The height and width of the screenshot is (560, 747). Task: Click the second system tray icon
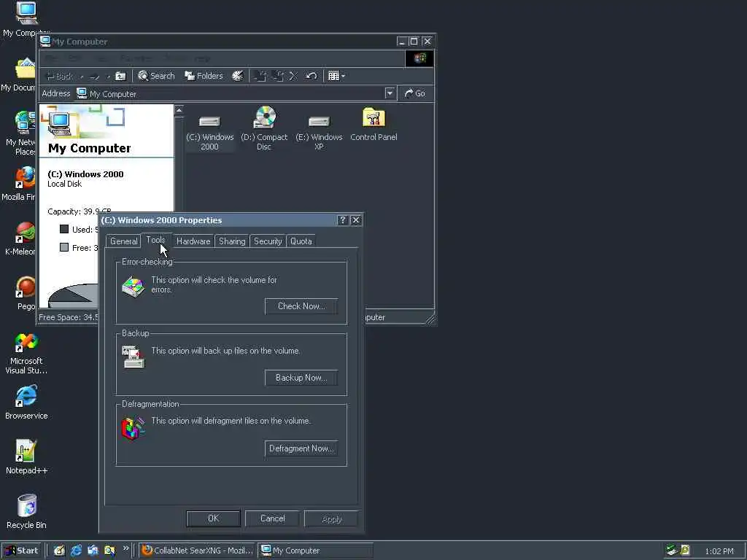point(685,551)
